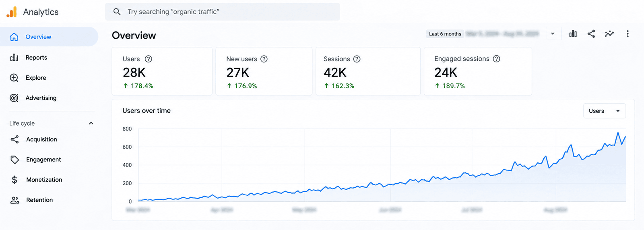Screen dimensions: 644x230
Task: Select the New users metric card
Action: (x=264, y=71)
